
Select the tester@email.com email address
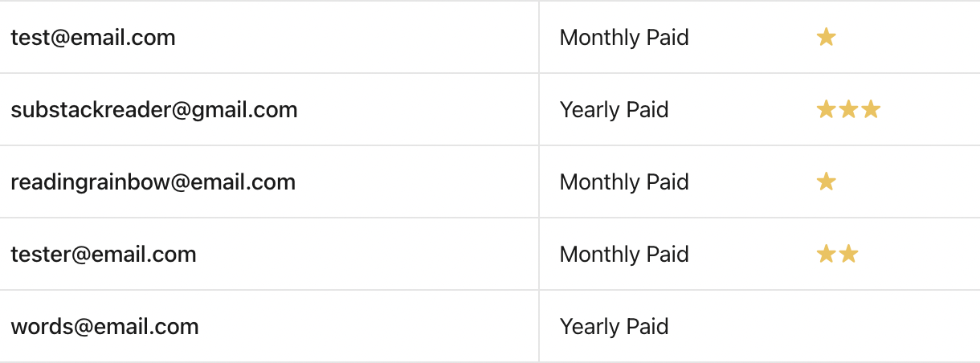[104, 254]
